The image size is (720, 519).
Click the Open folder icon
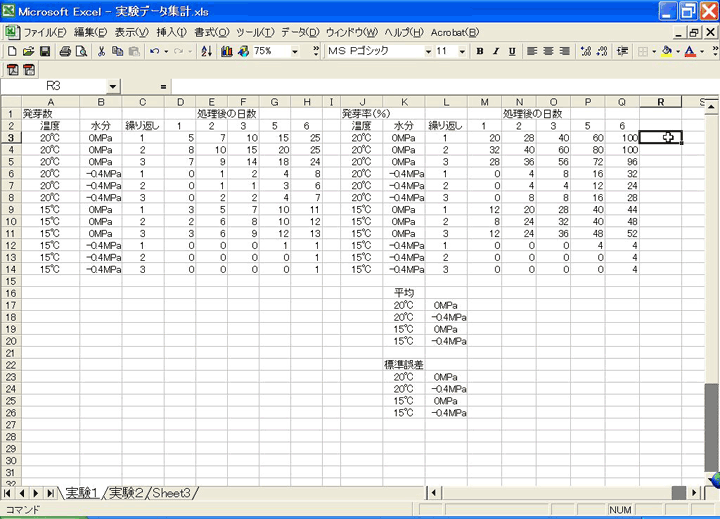tap(29, 51)
